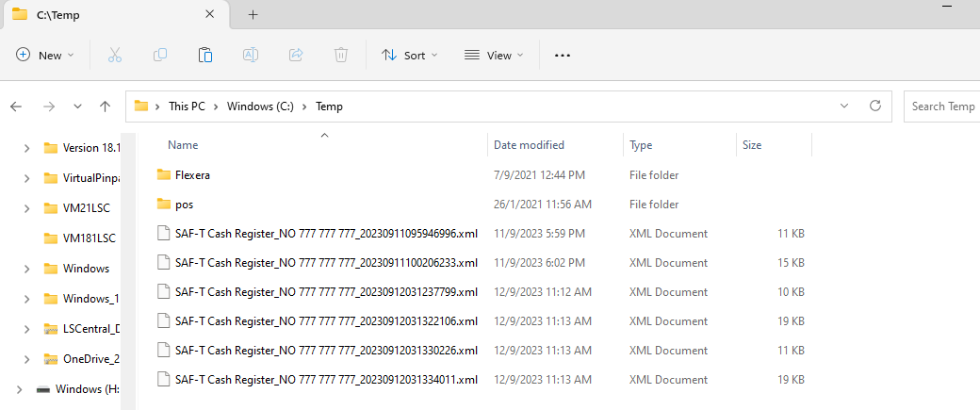This screenshot has width=980, height=410.
Task: Open the See more ellipsis menu
Action: (x=563, y=56)
